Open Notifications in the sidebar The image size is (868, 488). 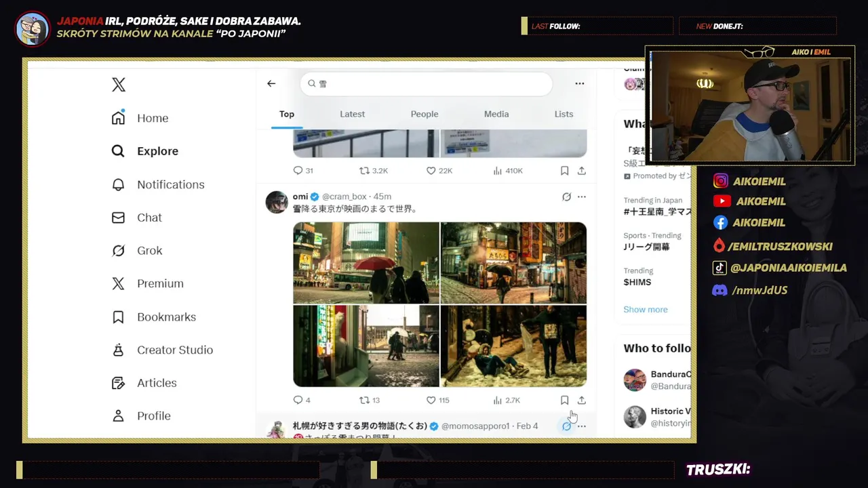point(157,184)
